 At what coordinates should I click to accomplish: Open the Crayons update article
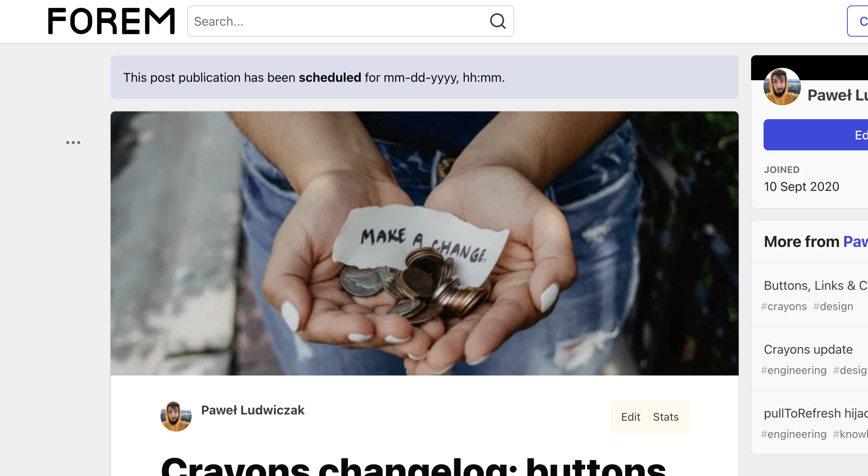(x=808, y=349)
